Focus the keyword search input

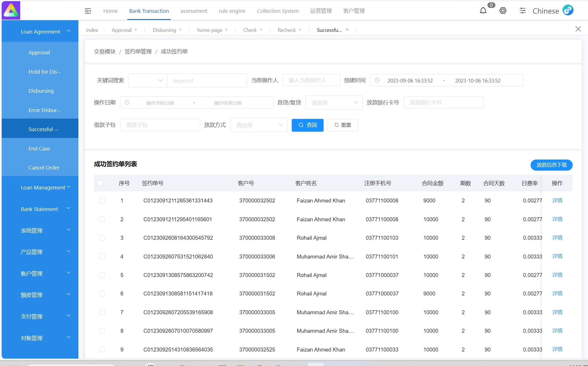click(x=207, y=80)
